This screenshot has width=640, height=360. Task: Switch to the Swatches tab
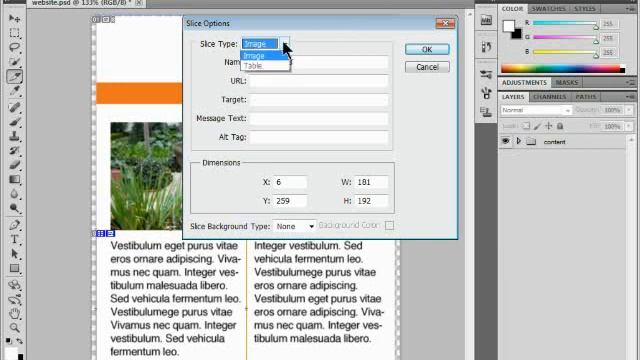(548, 9)
